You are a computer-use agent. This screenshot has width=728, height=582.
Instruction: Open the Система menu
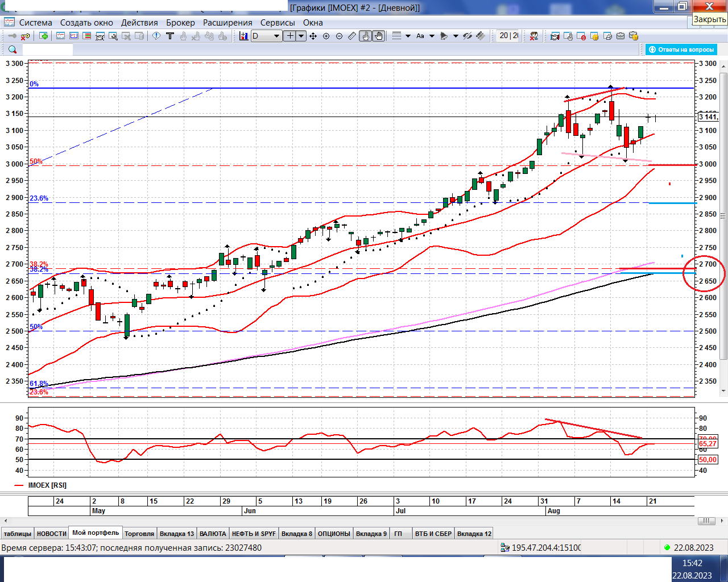pos(35,23)
